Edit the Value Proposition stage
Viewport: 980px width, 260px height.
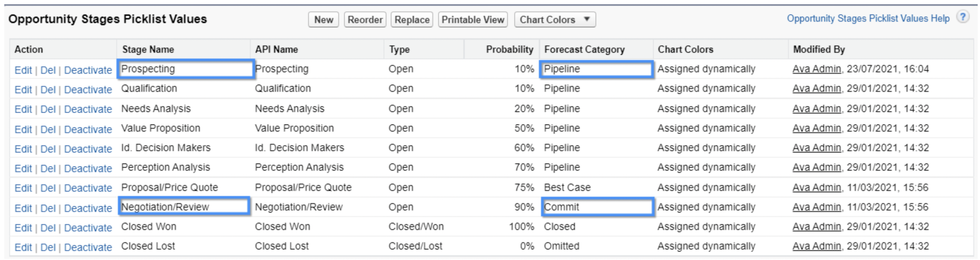[x=23, y=129]
